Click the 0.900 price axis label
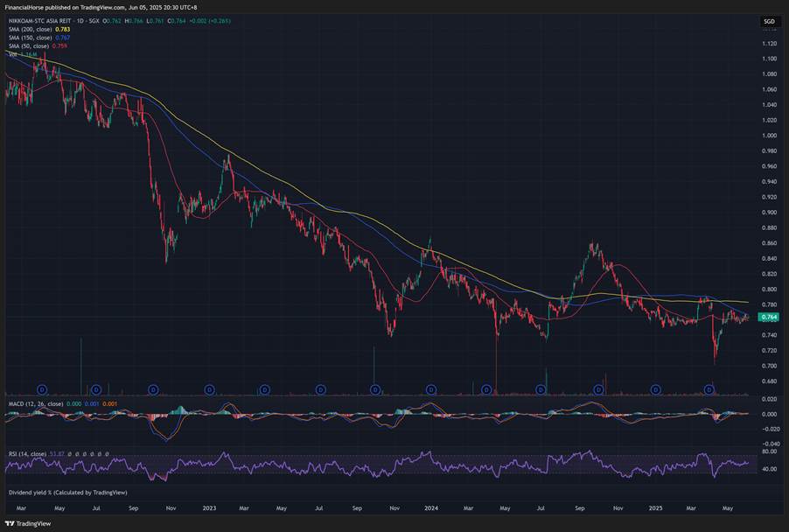The height and width of the screenshot is (532, 789). (x=770, y=213)
